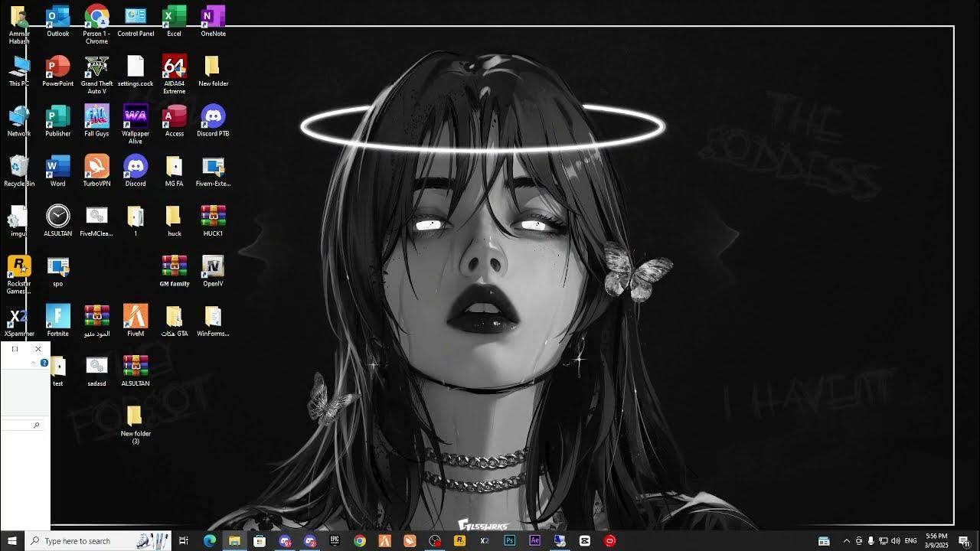Select the HUCK1 archive icon
The image size is (980, 551).
213,221
